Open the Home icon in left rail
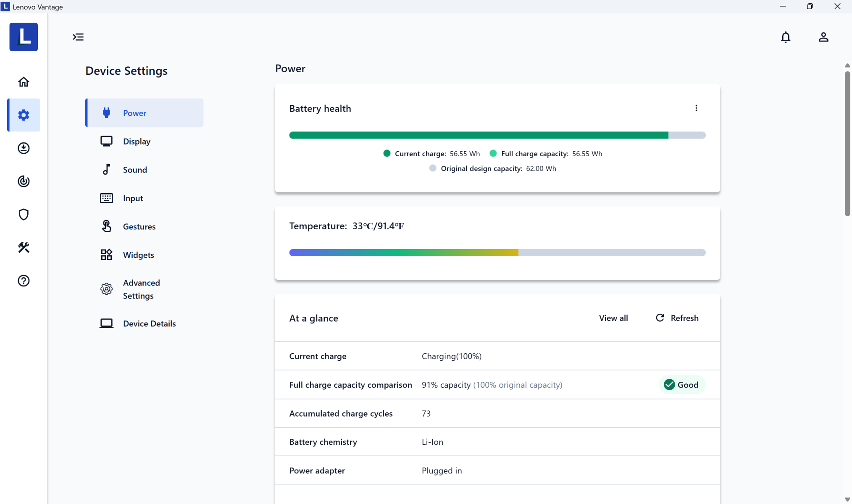The width and height of the screenshot is (852, 504). [x=24, y=82]
